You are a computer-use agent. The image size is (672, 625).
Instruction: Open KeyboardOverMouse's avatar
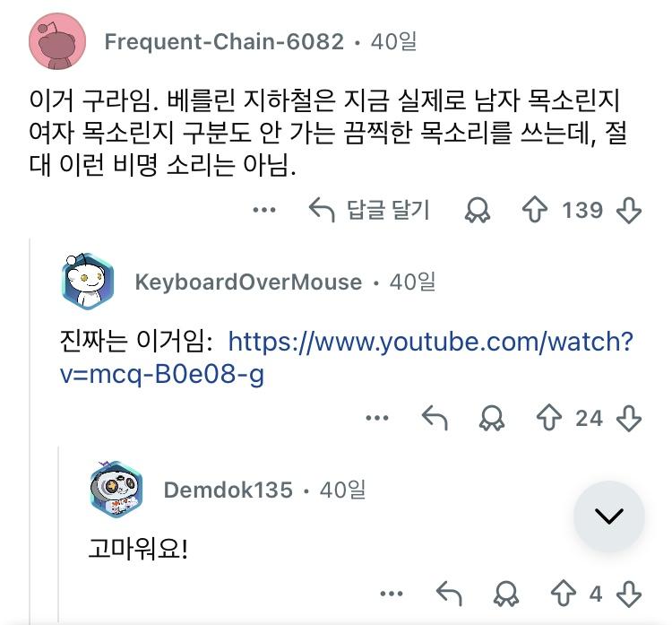[x=88, y=282]
